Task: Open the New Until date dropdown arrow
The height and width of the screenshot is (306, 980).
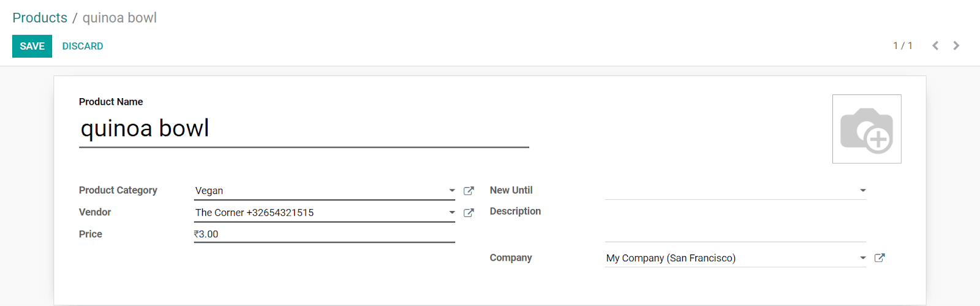Action: pos(863,190)
